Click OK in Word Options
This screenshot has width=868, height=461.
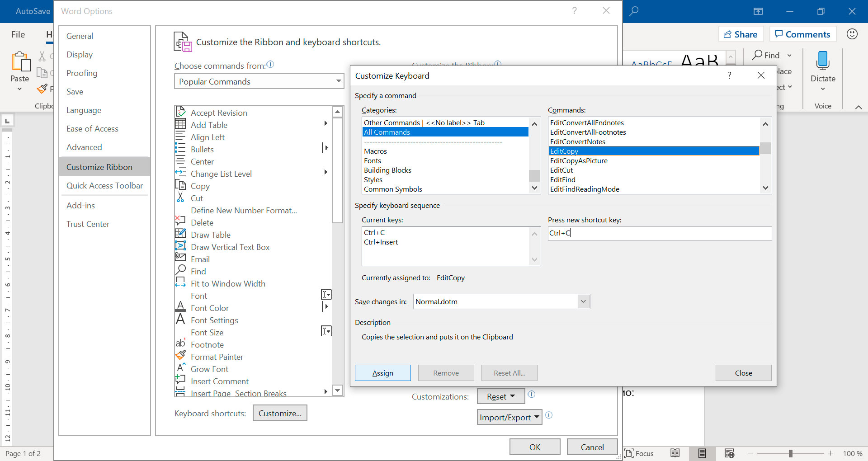pyautogui.click(x=535, y=447)
